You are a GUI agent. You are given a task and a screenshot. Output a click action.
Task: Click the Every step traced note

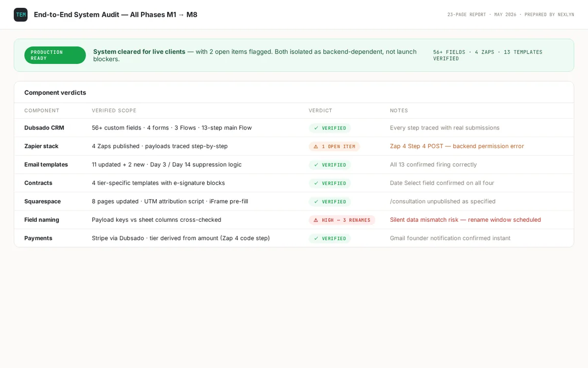click(445, 128)
